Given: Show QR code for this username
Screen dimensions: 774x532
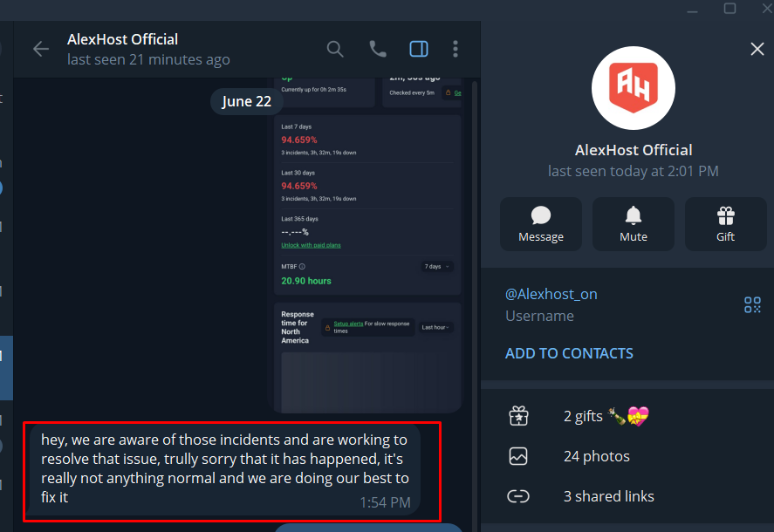Looking at the screenshot, I should (x=752, y=304).
